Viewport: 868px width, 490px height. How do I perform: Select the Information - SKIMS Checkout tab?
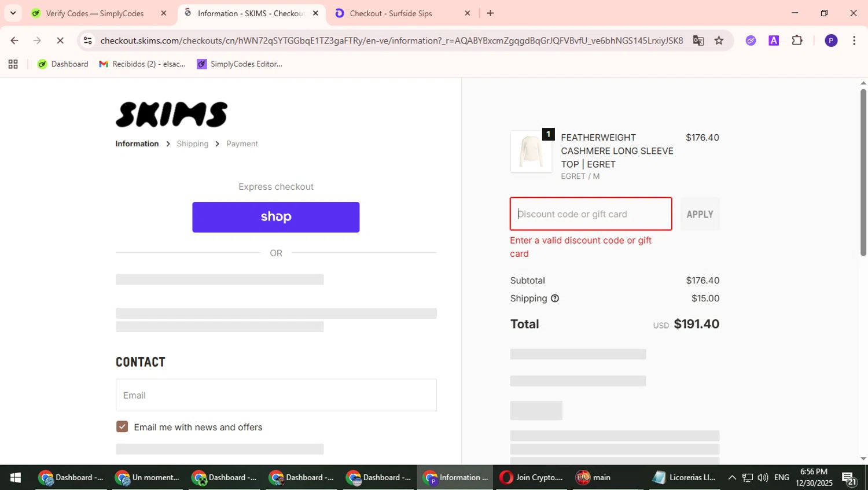click(250, 13)
